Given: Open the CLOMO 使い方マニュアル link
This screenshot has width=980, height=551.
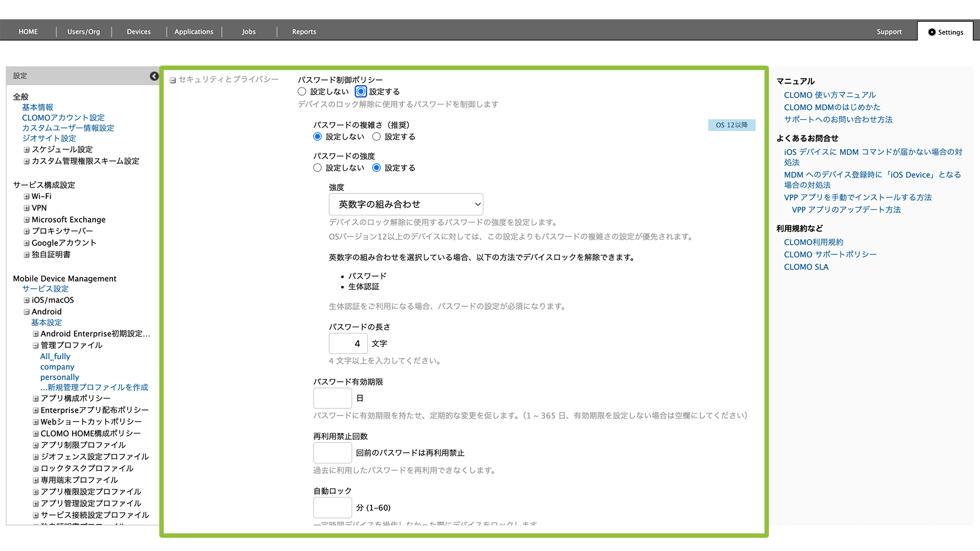Looking at the screenshot, I should pos(830,95).
